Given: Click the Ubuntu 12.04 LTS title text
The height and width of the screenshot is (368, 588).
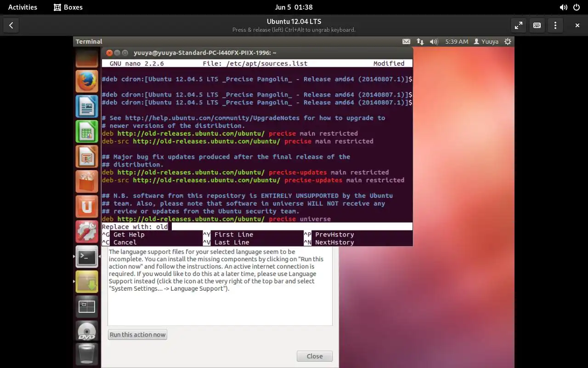Looking at the screenshot, I should point(294,22).
